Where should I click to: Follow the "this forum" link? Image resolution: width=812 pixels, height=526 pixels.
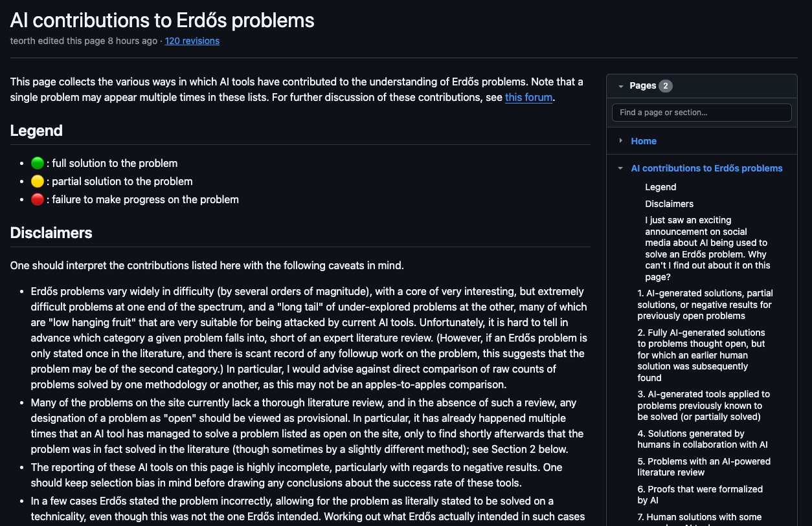pyautogui.click(x=528, y=98)
